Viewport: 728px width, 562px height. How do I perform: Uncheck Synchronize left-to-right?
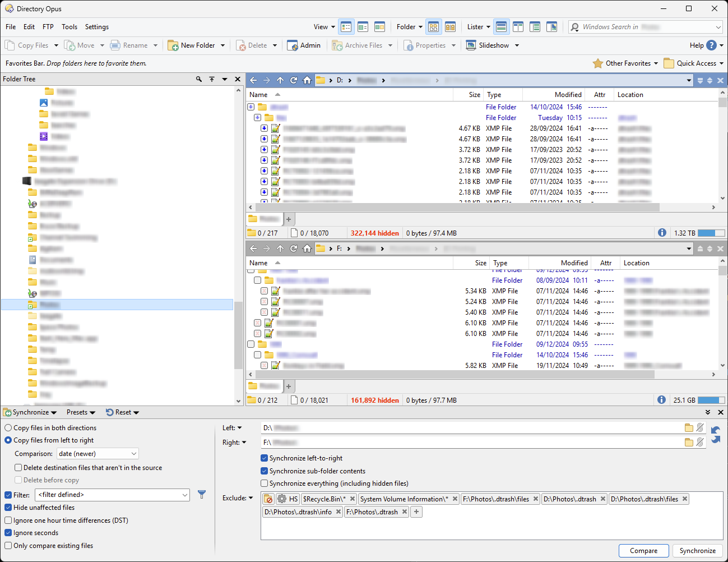click(x=265, y=458)
